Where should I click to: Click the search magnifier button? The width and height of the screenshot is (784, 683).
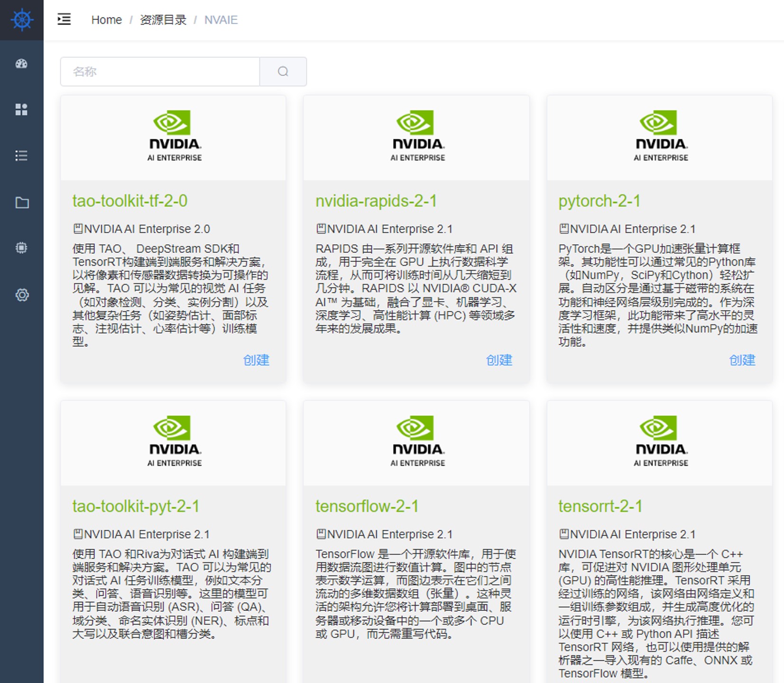click(x=283, y=72)
